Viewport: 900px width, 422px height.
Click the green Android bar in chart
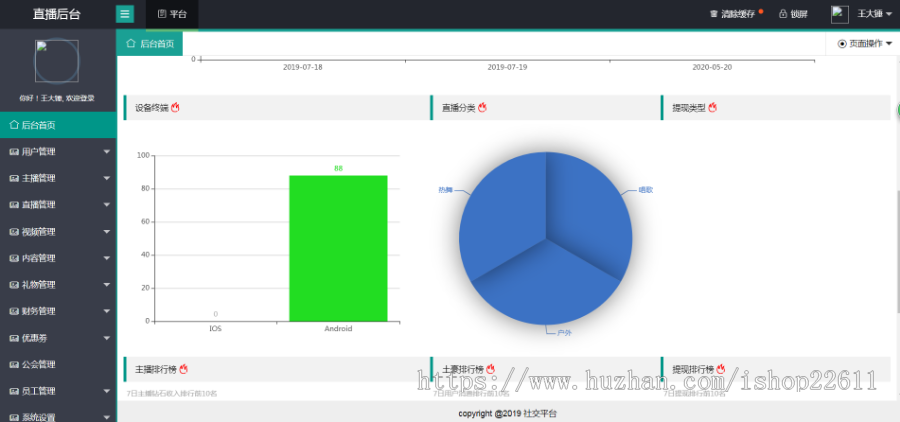pyautogui.click(x=338, y=248)
